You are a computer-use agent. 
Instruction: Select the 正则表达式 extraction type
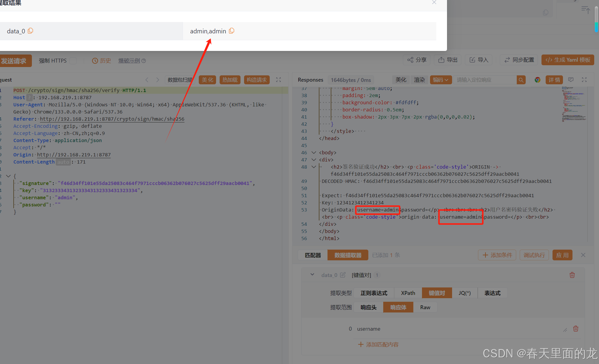tap(374, 293)
